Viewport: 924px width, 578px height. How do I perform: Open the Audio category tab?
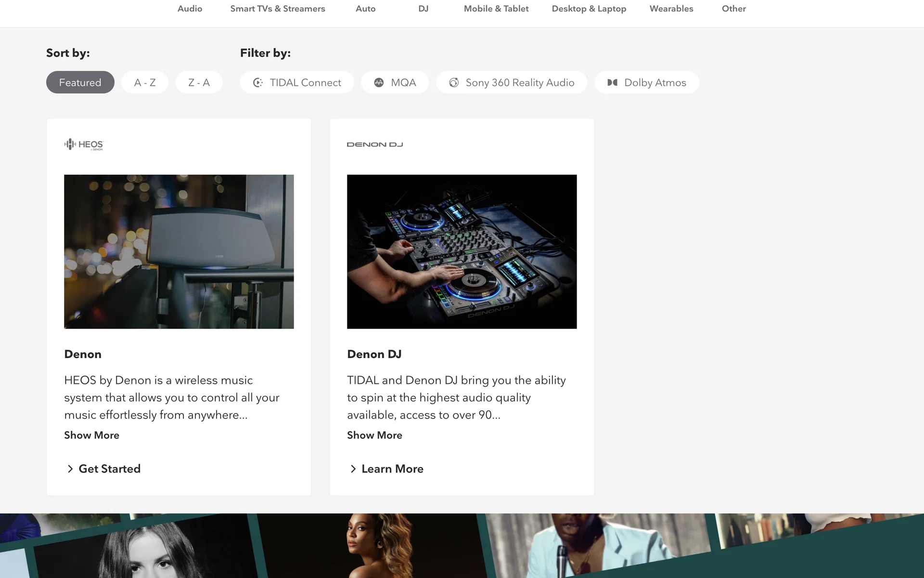[190, 9]
